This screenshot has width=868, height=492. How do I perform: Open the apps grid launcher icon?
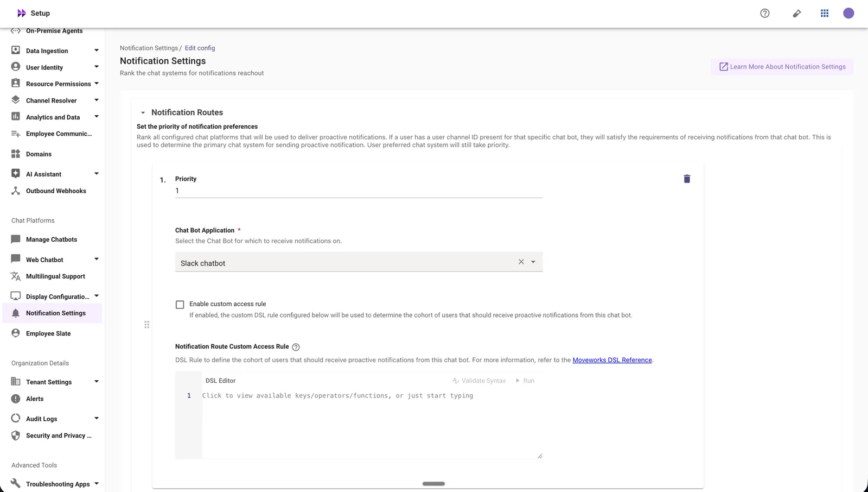[x=825, y=13]
